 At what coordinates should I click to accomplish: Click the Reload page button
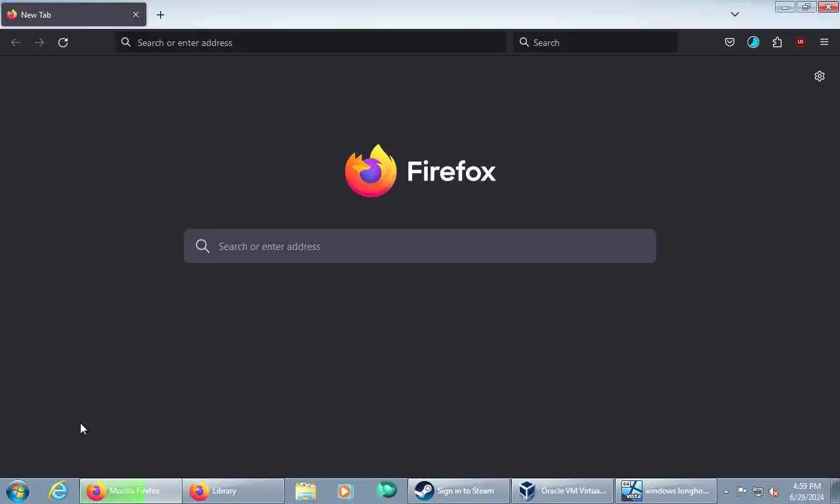coord(63,43)
